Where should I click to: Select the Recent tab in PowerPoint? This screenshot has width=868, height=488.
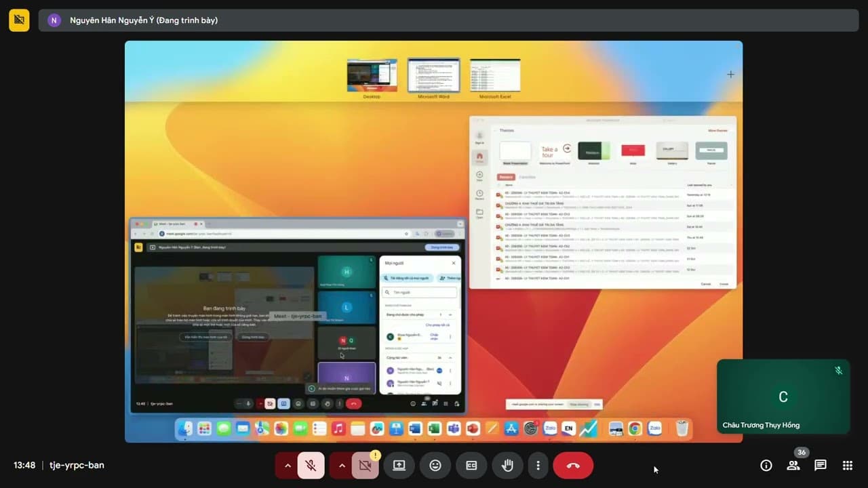pyautogui.click(x=506, y=177)
